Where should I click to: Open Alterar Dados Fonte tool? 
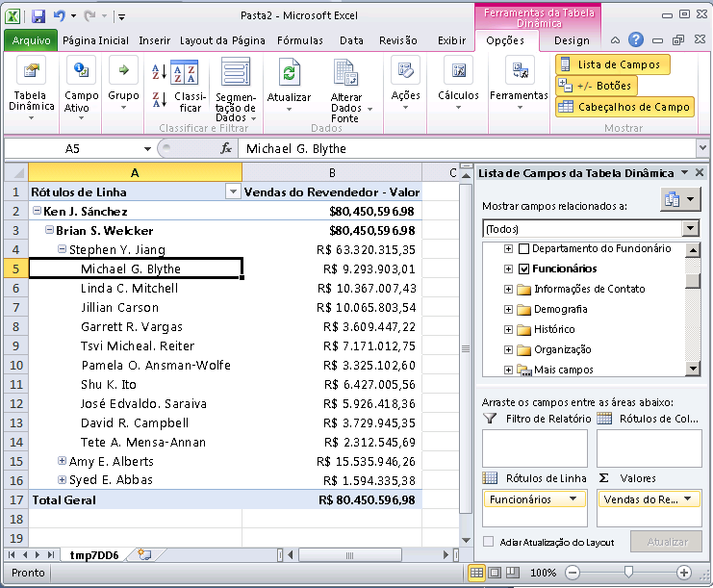pyautogui.click(x=345, y=74)
